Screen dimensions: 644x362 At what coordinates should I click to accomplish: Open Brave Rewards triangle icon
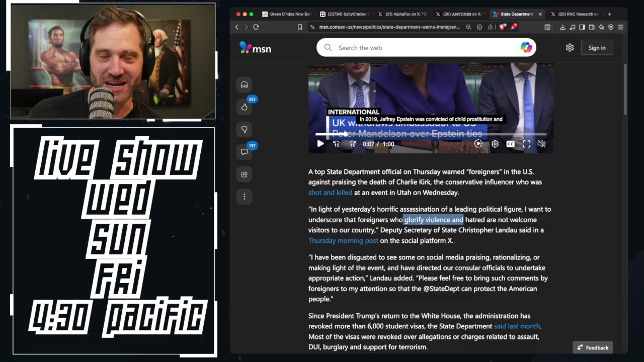pyautogui.click(x=514, y=27)
